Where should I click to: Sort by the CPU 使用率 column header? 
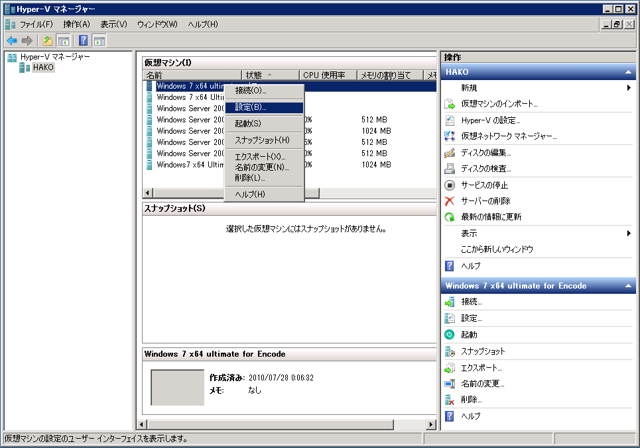(x=328, y=75)
